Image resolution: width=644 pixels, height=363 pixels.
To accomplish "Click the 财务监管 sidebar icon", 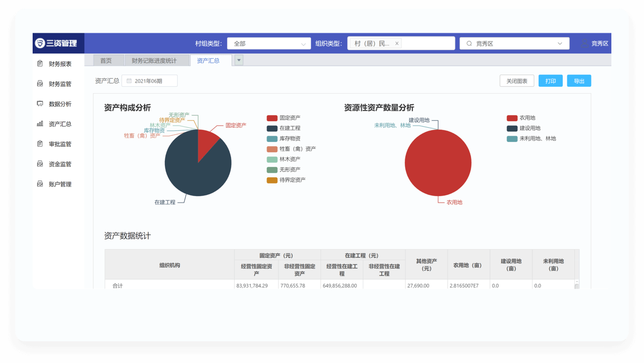I will pos(40,84).
